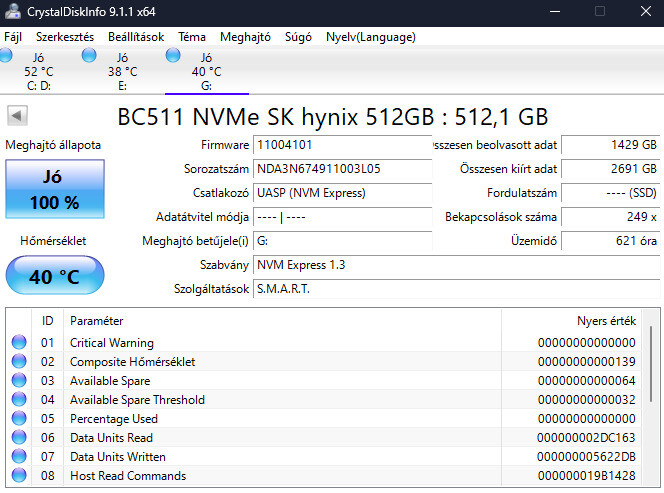Click the status orb for Composite Hőmérséklet
The image size is (664, 493).
click(x=18, y=362)
